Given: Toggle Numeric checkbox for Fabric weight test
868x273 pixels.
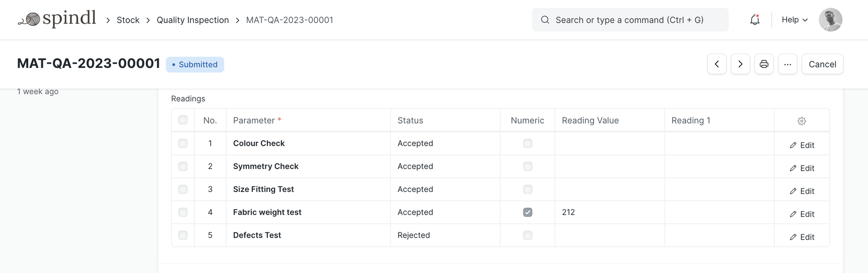Looking at the screenshot, I should [x=528, y=212].
